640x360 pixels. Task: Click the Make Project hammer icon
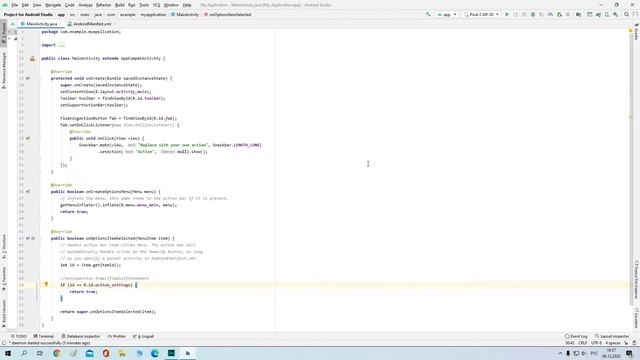click(x=428, y=14)
